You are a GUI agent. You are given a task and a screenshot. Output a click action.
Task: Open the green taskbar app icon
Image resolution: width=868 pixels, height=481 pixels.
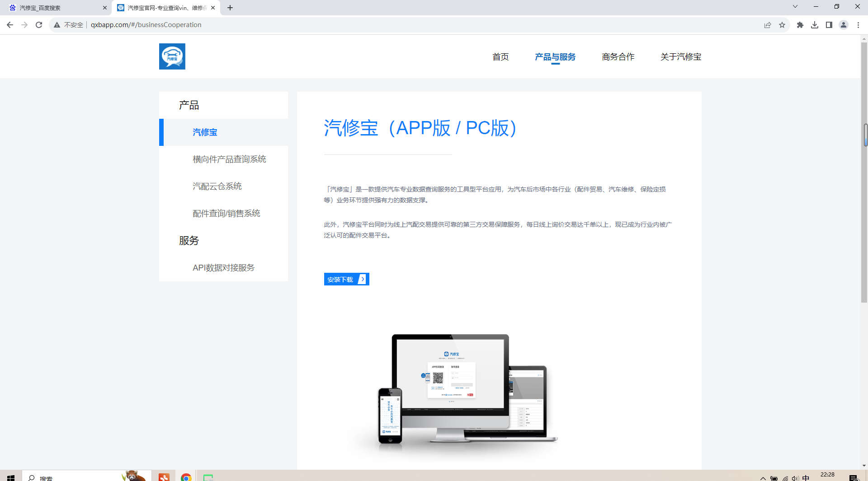click(x=208, y=477)
